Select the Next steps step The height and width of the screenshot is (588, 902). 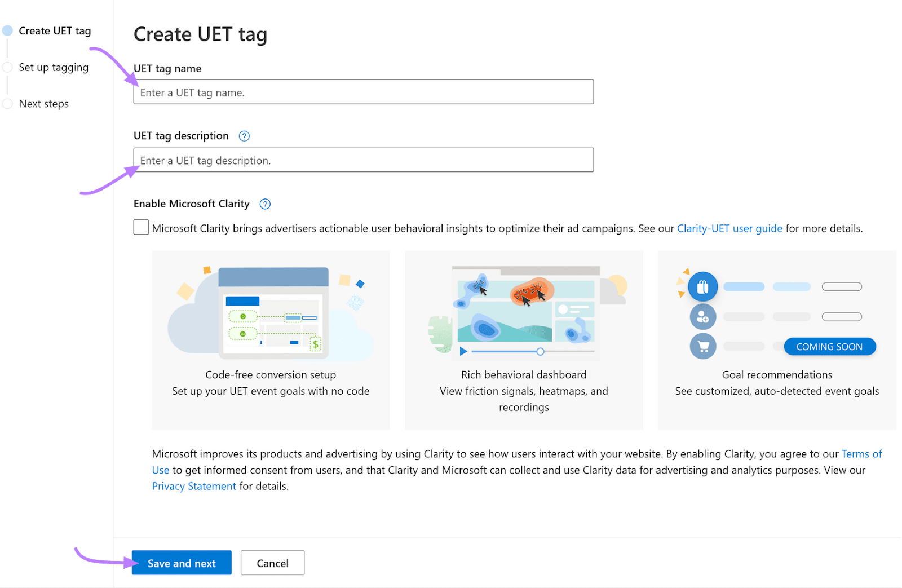[43, 104]
